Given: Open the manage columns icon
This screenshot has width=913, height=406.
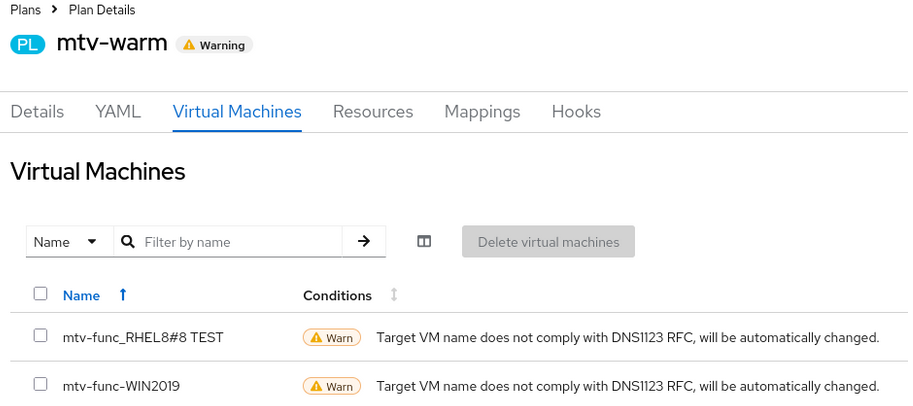Looking at the screenshot, I should 424,242.
